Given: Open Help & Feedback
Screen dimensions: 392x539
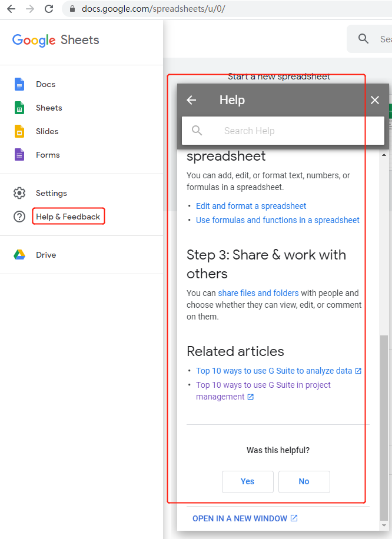Looking at the screenshot, I should [x=68, y=217].
